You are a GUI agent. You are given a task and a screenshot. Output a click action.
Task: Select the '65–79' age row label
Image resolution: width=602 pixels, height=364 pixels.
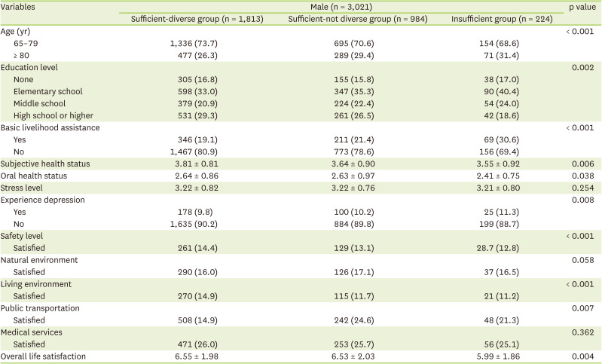26,44
